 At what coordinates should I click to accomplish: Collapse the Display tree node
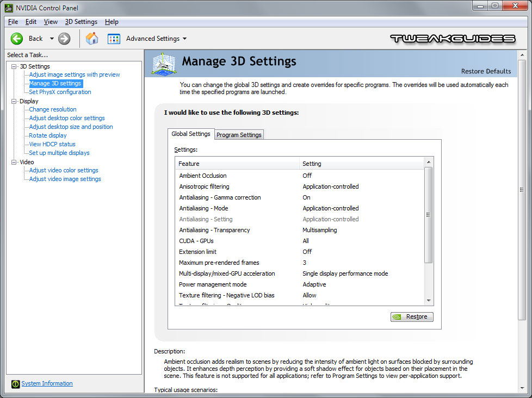coord(14,101)
